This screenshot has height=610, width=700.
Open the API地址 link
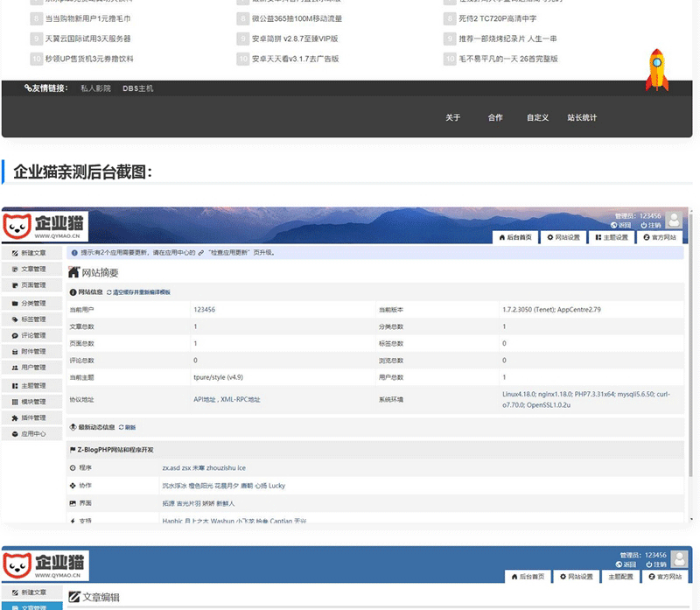point(205,400)
